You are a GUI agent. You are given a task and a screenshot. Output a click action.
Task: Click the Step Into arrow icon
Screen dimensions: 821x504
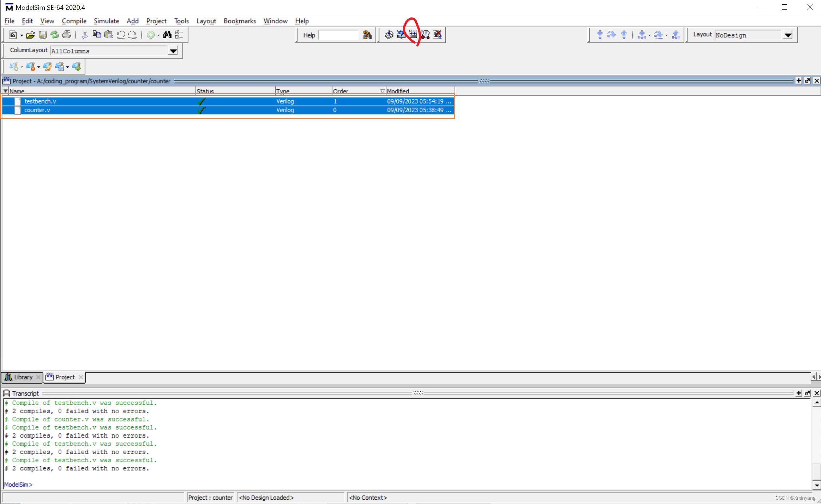600,35
